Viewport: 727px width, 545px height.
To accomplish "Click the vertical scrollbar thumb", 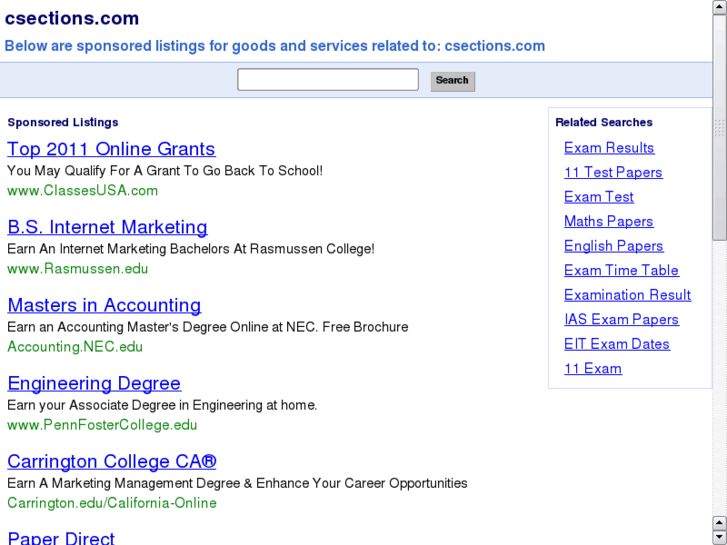I will click(720, 128).
